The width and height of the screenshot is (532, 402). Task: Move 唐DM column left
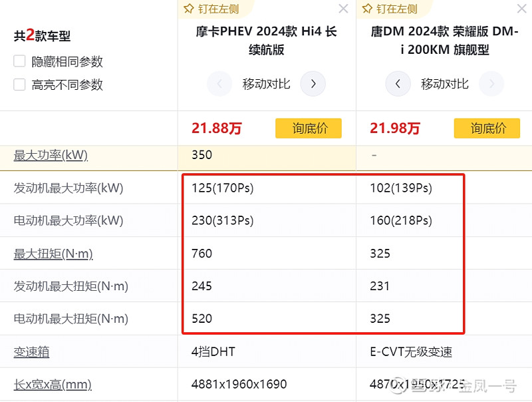click(398, 83)
